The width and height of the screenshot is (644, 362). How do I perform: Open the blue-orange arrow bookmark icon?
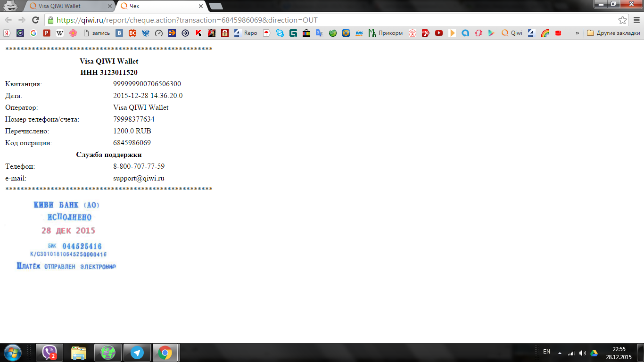[x=172, y=33]
